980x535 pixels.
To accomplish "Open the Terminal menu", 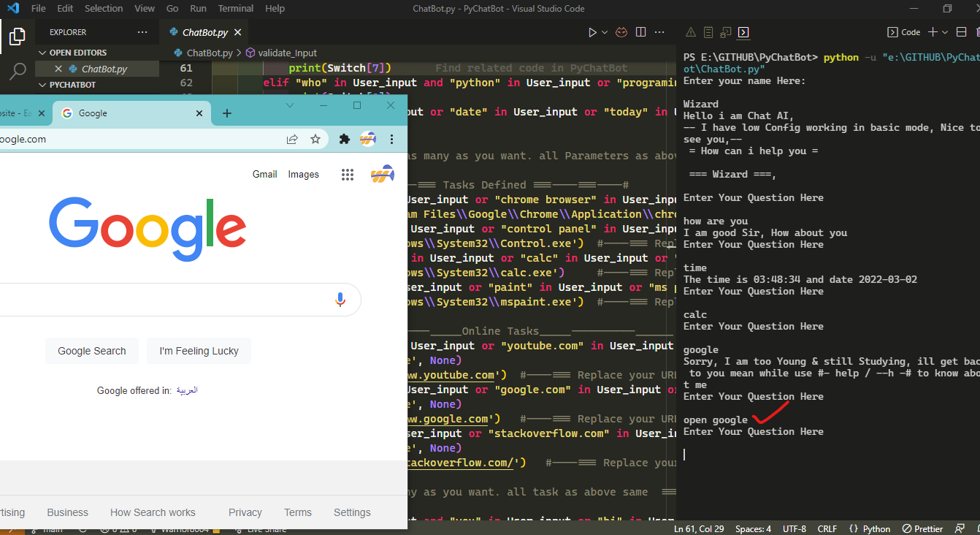I will 235,9.
